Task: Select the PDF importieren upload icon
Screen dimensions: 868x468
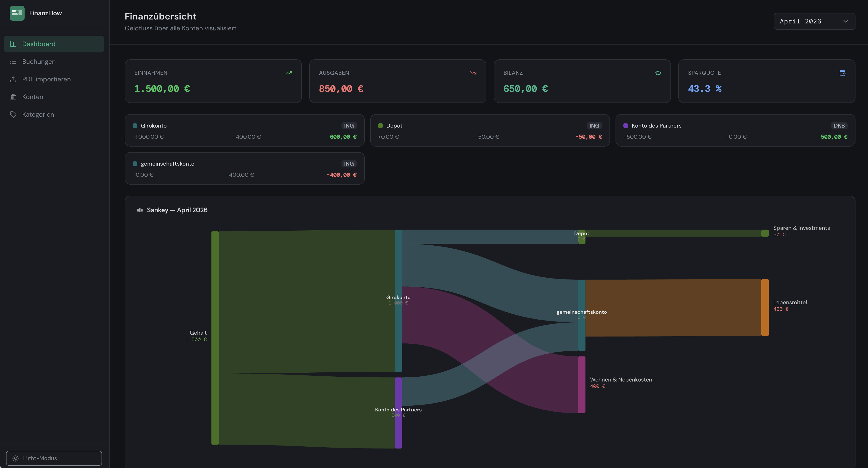Action: point(13,79)
